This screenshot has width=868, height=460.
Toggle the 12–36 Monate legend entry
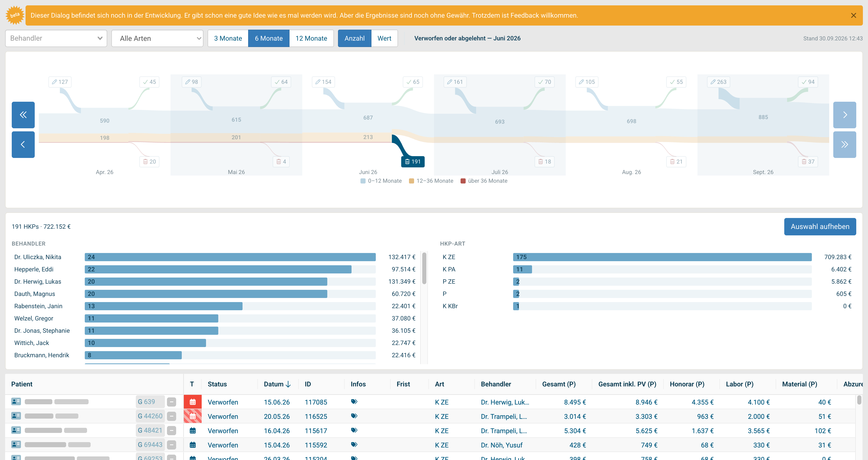pyautogui.click(x=431, y=181)
